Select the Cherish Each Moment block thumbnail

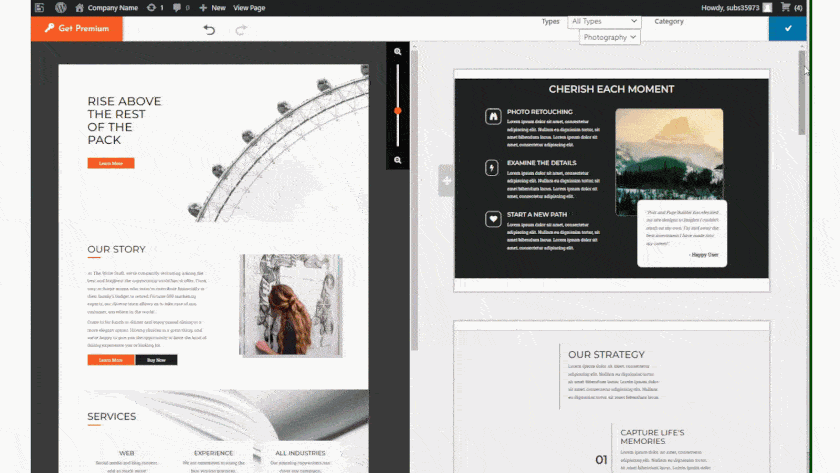611,180
